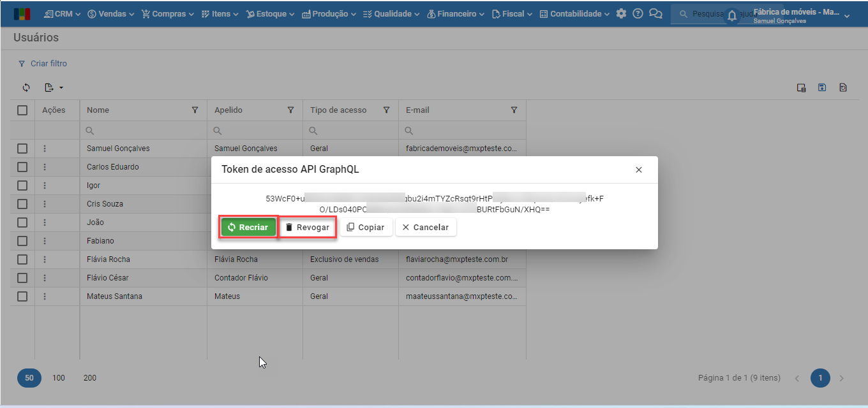Open the Fábrica de móveis account menu
Screen dimensions: 868x408
tap(802, 16)
